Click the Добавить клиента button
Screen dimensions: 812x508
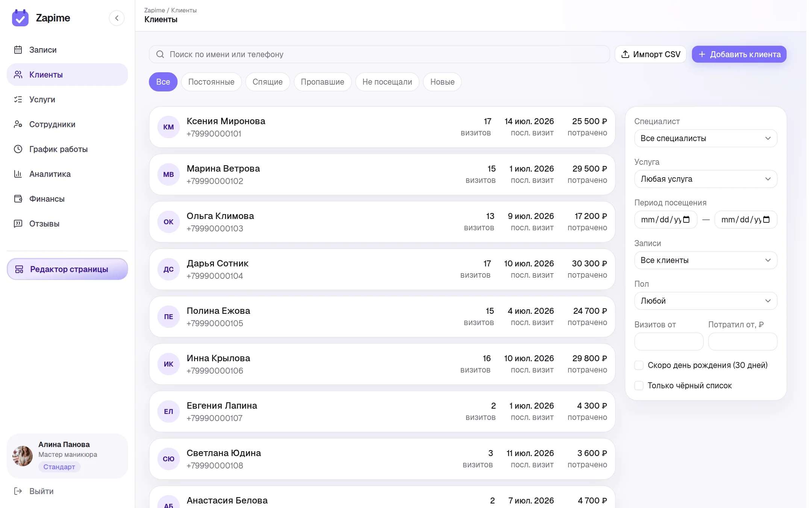tap(739, 54)
